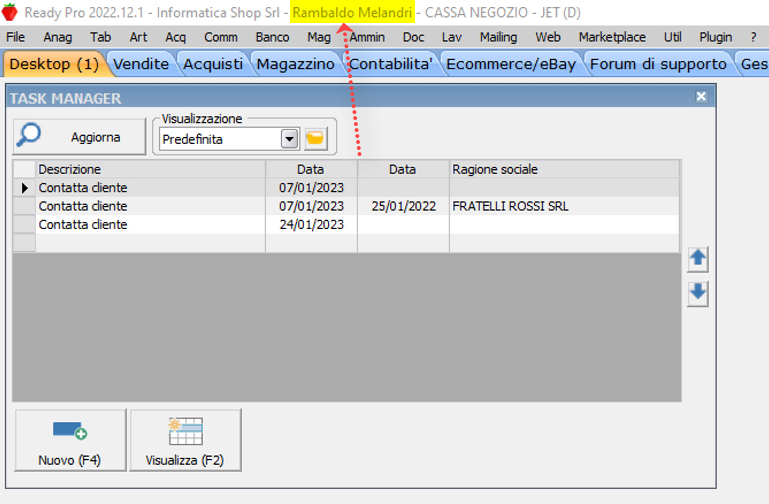
Task: Close the Task Manager panel
Action: [701, 97]
